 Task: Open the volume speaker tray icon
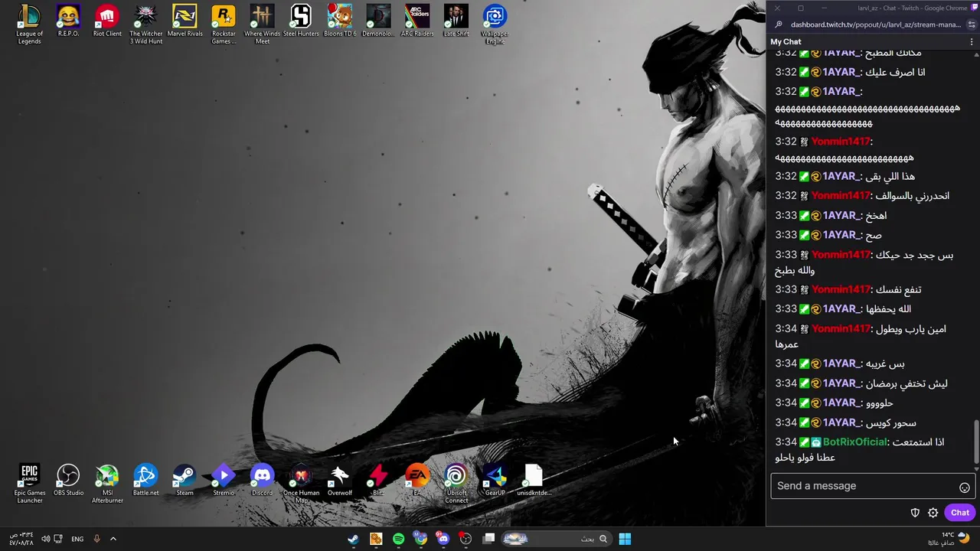click(x=45, y=539)
